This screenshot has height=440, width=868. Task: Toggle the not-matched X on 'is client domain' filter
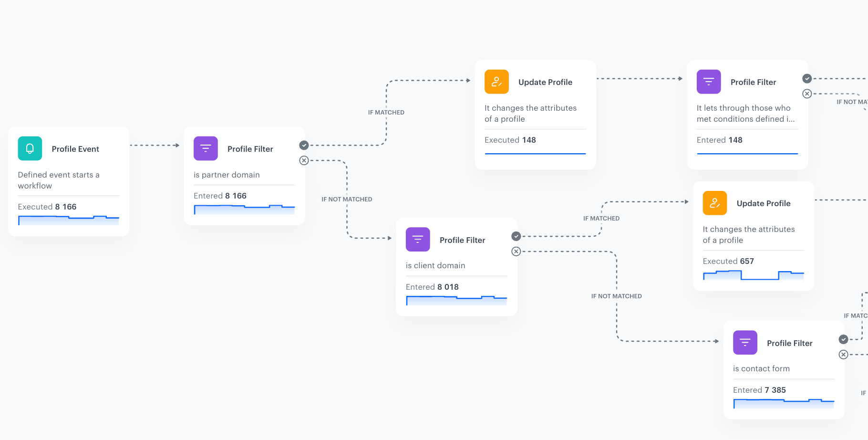pos(516,251)
